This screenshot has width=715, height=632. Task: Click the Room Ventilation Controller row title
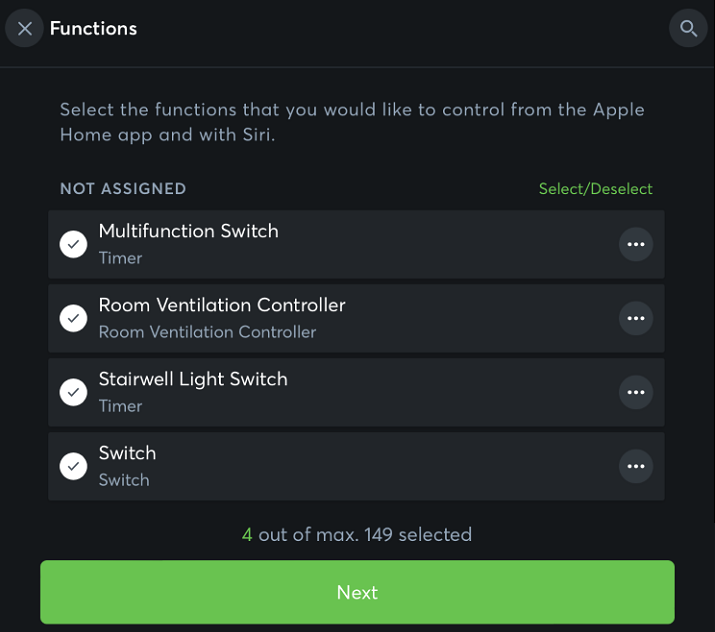(221, 305)
